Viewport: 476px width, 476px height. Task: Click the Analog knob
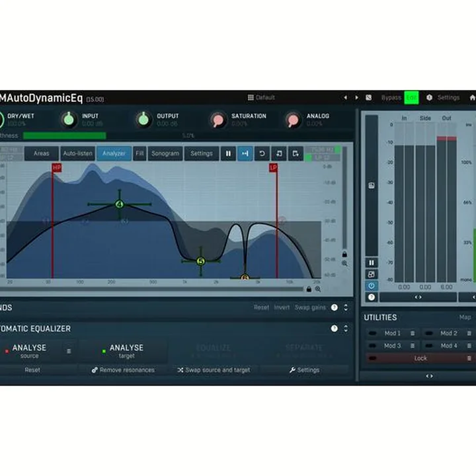[x=293, y=120]
